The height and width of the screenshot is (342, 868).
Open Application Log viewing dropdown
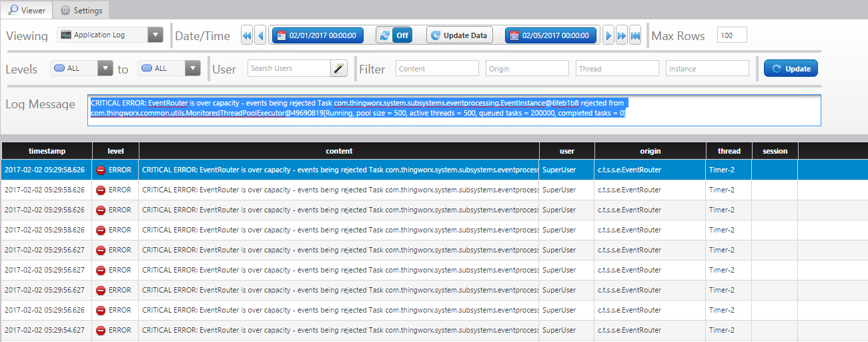tap(110, 35)
